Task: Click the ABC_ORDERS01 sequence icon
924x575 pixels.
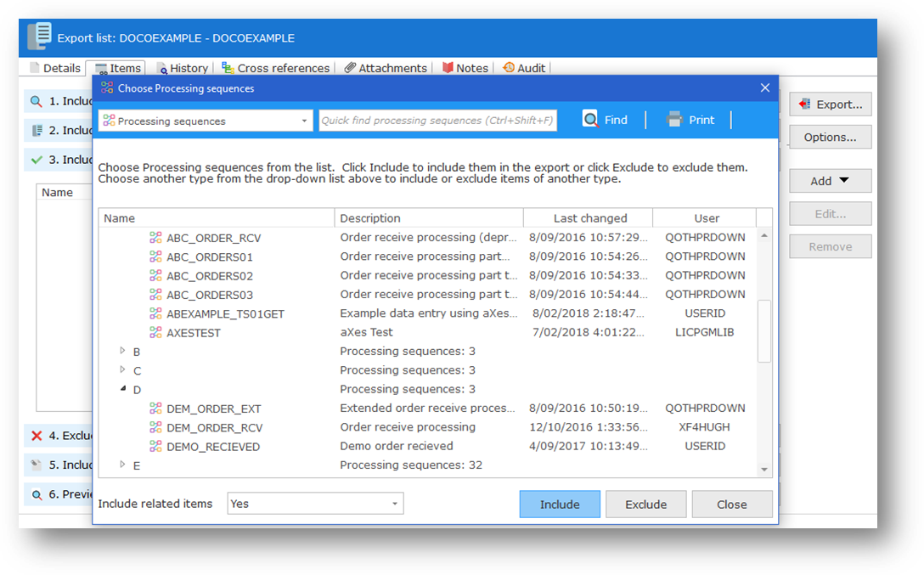Action: [x=155, y=256]
